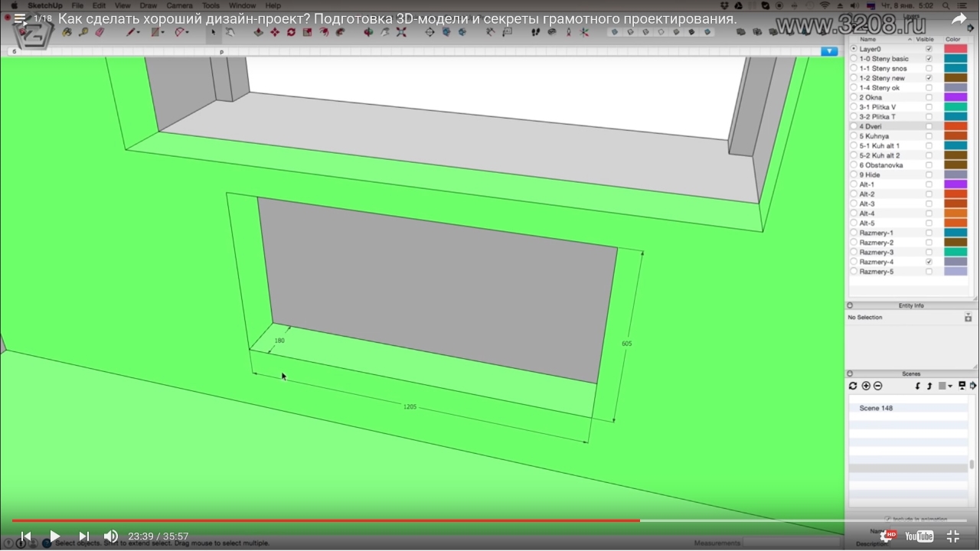Screen dimensions: 980x551
Task: Open the Camera menu
Action: pyautogui.click(x=179, y=5)
